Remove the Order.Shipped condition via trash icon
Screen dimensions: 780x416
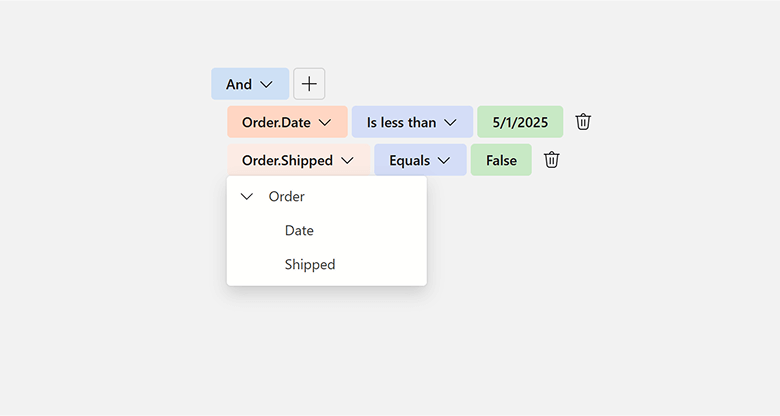tap(552, 160)
